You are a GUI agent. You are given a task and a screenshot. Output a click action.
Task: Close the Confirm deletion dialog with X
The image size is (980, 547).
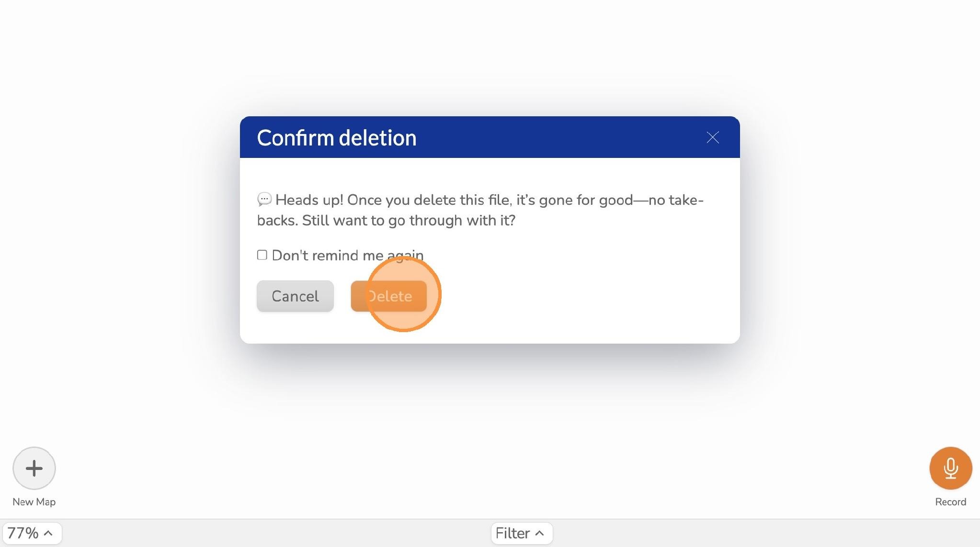click(x=713, y=137)
